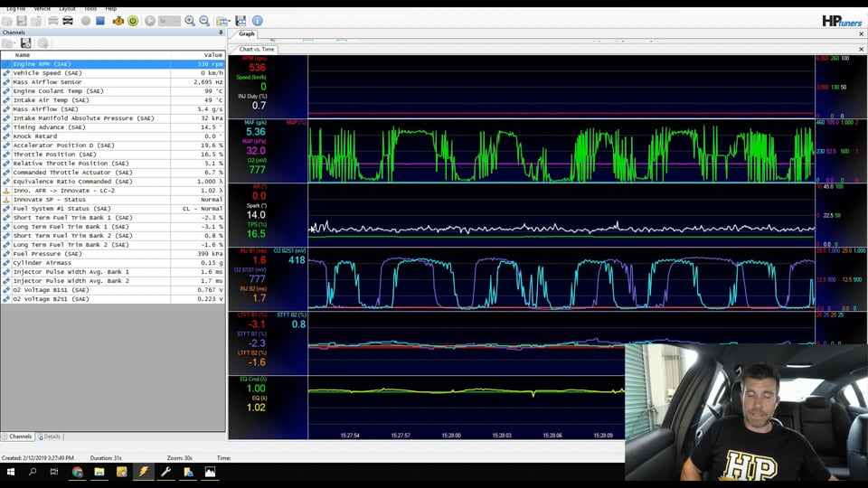The height and width of the screenshot is (488, 868).
Task: Open the playback speed 1x dropdown
Action: point(169,21)
